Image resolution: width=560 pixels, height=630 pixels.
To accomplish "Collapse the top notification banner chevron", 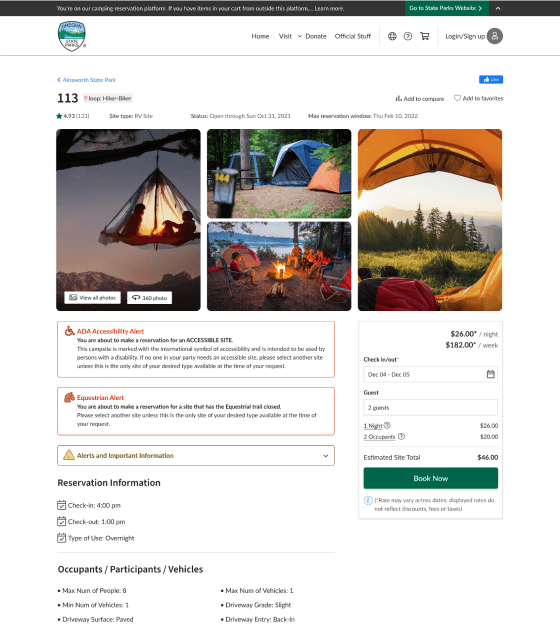I will [x=498, y=8].
